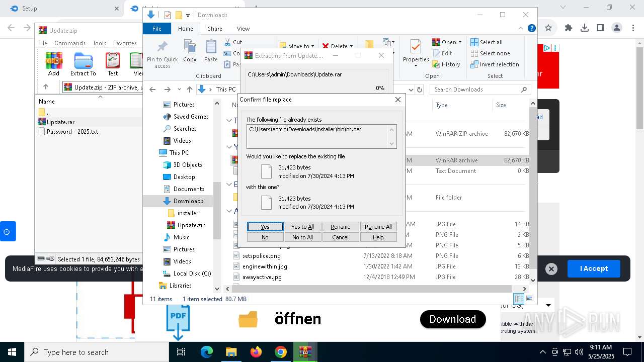644x362 pixels.
Task: Click Select none in ribbon
Action: coord(490,53)
